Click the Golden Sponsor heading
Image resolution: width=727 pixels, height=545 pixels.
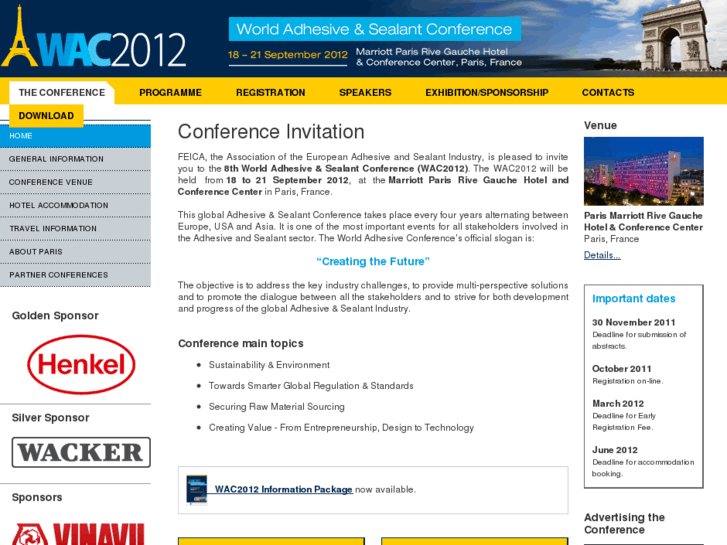click(x=55, y=316)
